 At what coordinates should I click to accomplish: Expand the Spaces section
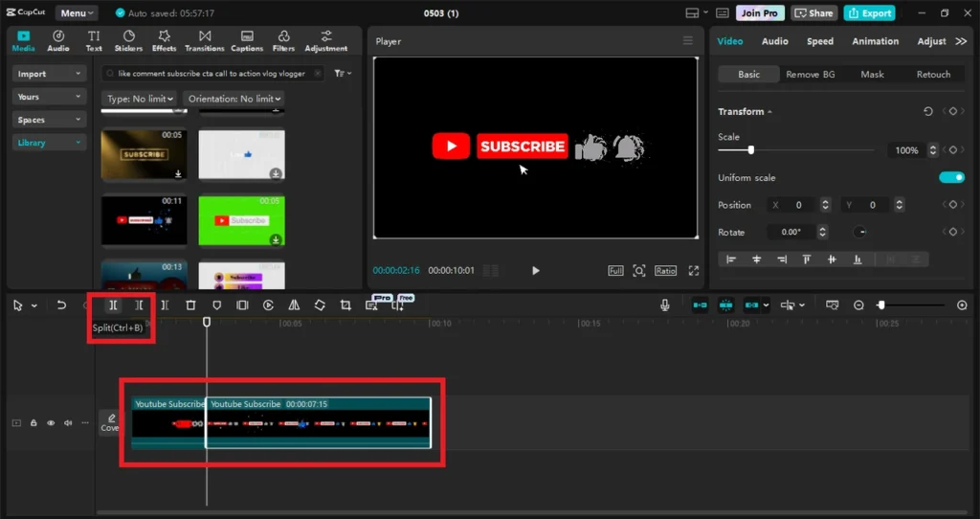(49, 120)
